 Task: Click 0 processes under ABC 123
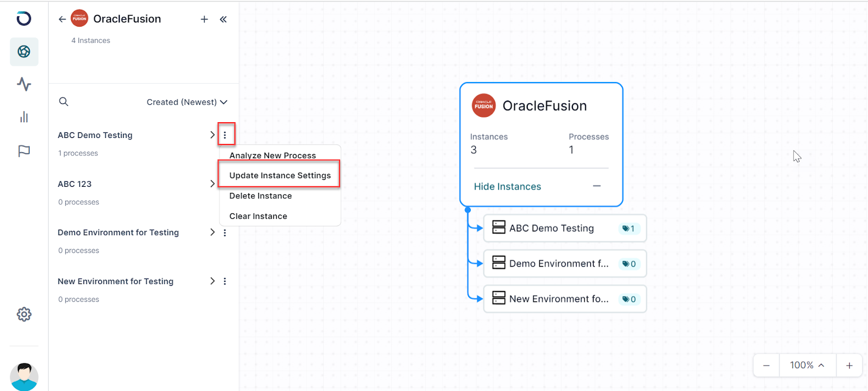click(79, 202)
